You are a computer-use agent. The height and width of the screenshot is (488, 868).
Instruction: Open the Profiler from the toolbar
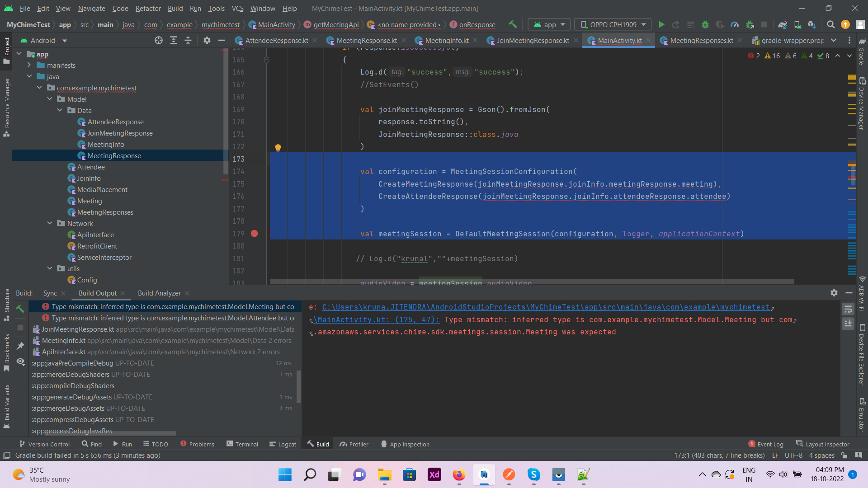[x=735, y=24]
